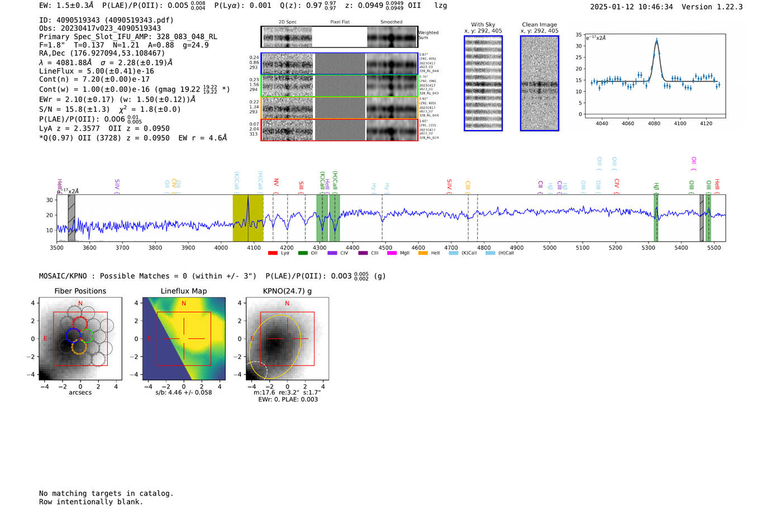782x532 pixels.
Task: Open the Clean Image cutout
Action: pyautogui.click(x=540, y=83)
